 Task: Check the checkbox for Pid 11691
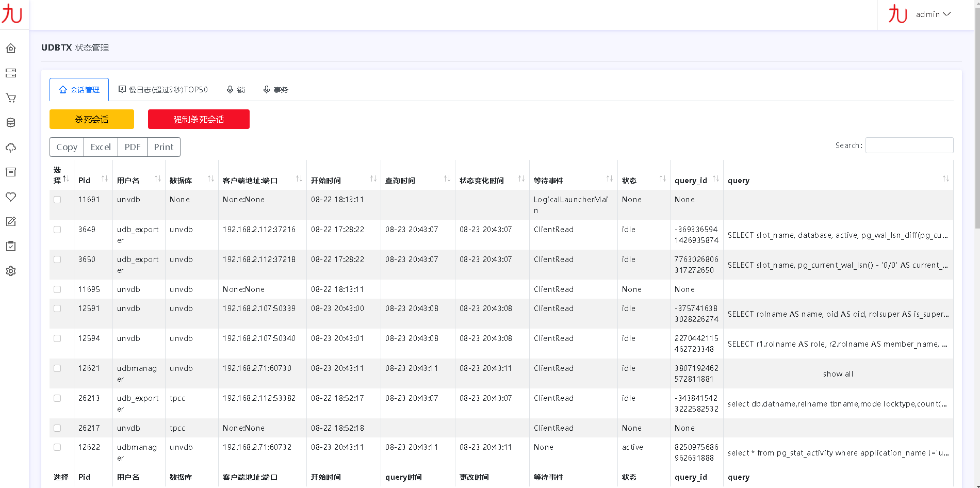point(57,200)
